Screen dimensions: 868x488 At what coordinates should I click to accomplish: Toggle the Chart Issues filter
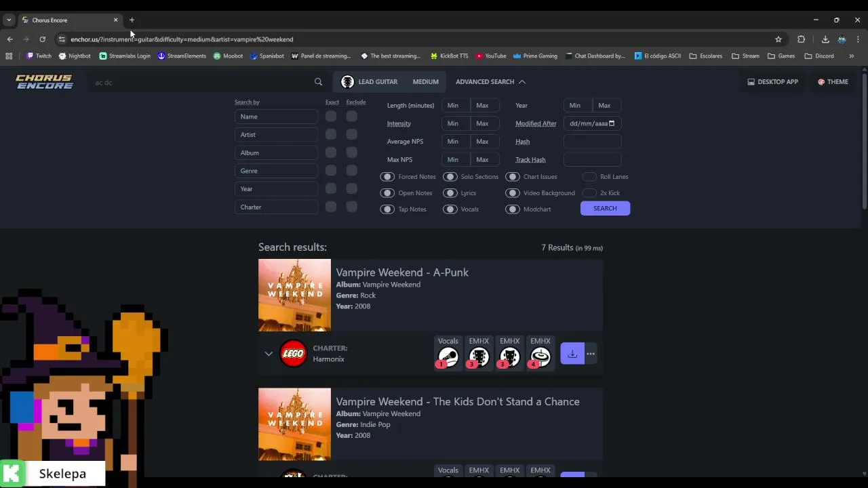(x=513, y=177)
